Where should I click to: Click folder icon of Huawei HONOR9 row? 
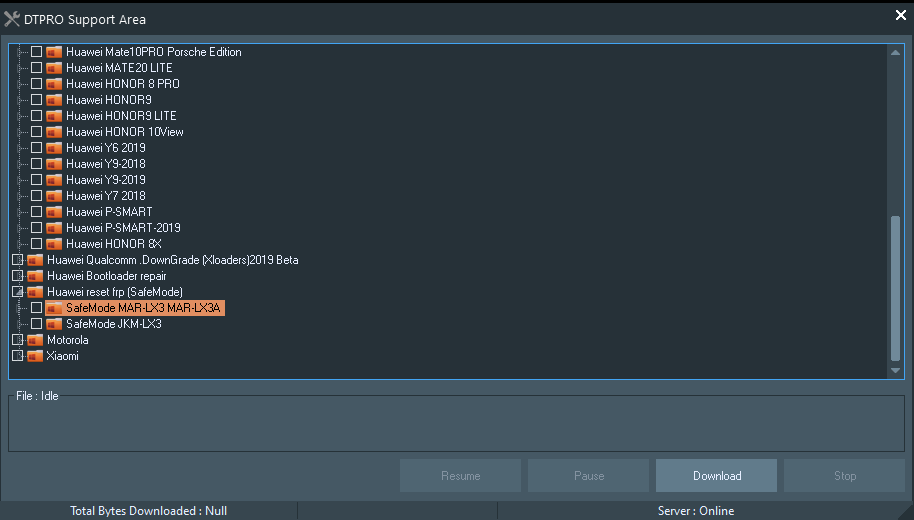pos(54,100)
